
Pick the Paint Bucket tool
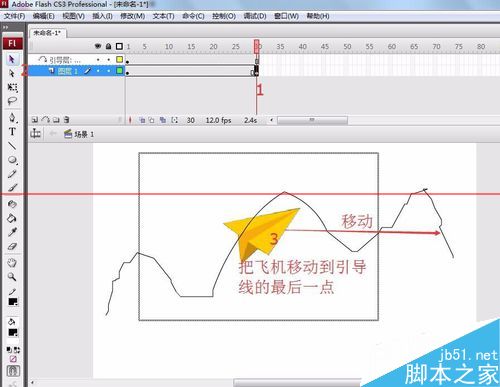pyautogui.click(x=12, y=218)
